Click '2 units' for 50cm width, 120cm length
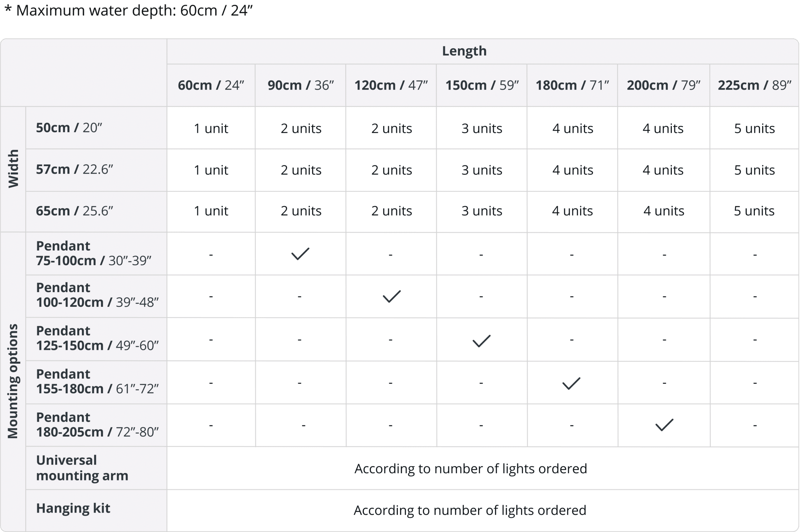Screen dimensions: 800x532 point(391,129)
